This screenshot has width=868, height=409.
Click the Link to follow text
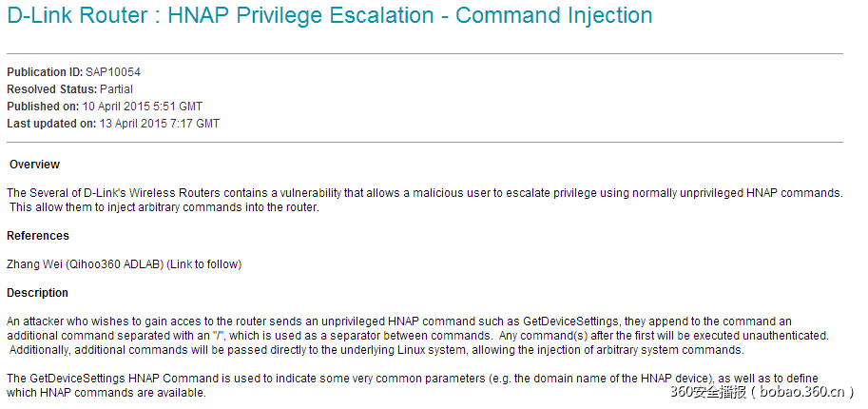(204, 263)
